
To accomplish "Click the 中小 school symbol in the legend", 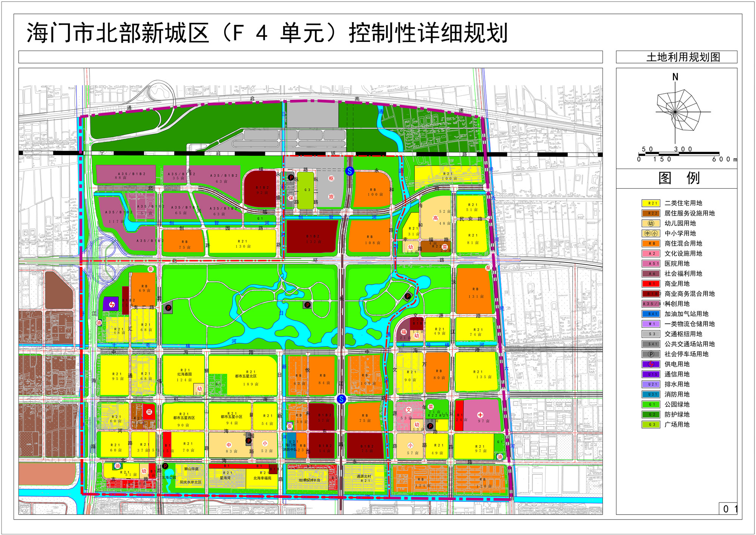I will [x=651, y=233].
